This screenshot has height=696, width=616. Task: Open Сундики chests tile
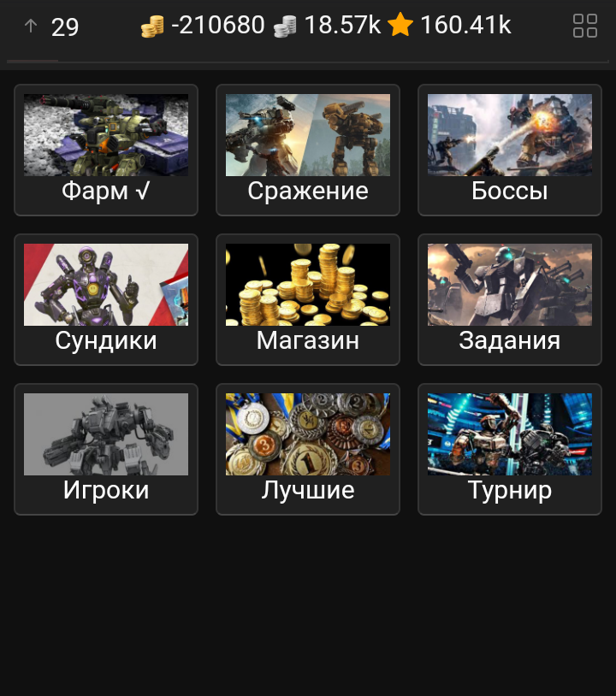(106, 299)
